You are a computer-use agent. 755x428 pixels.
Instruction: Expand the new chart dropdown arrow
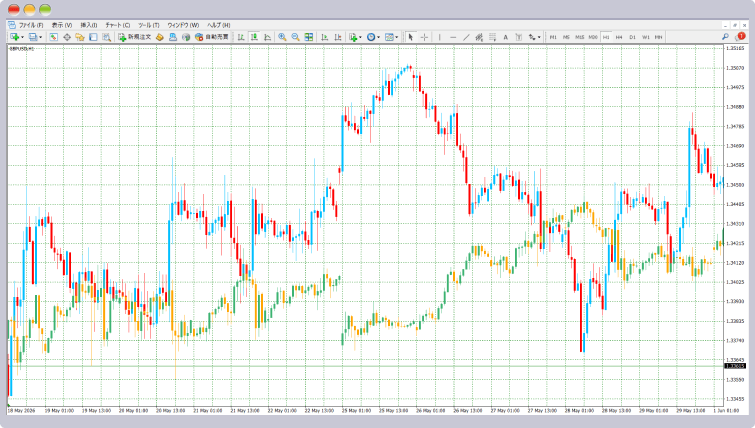click(x=22, y=37)
